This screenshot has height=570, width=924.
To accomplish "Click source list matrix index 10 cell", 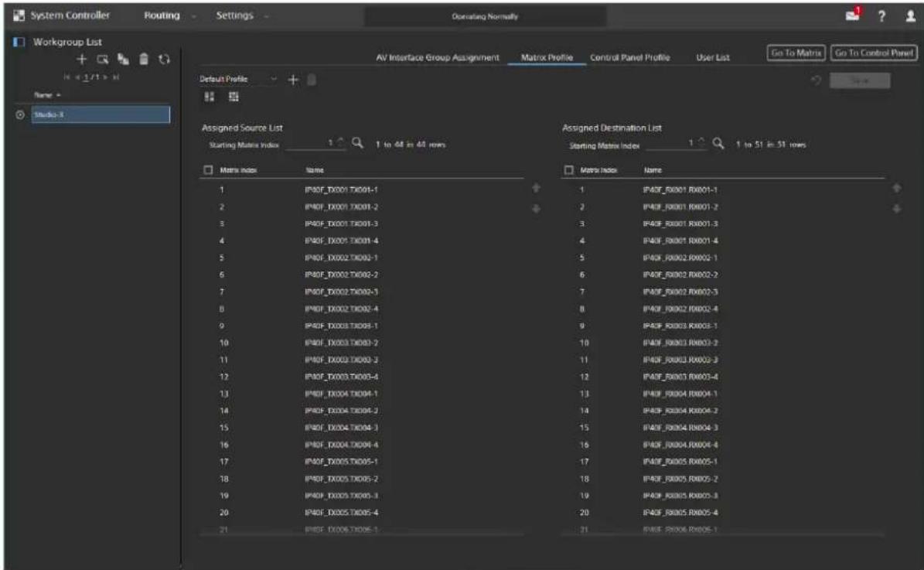I will click(x=224, y=343).
